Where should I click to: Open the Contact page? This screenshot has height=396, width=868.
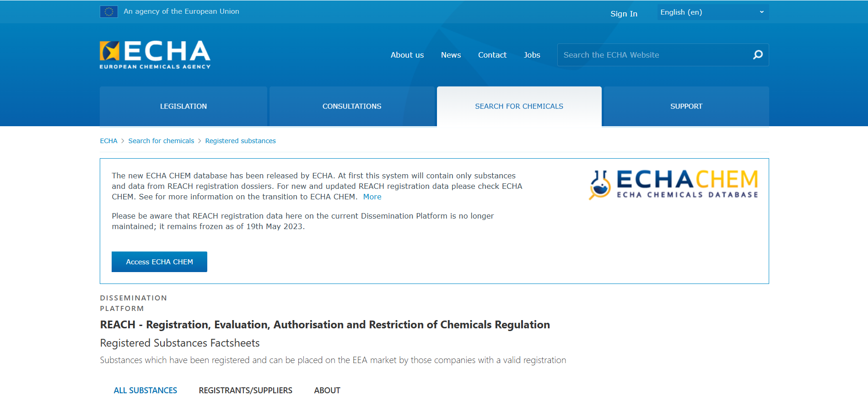(492, 55)
